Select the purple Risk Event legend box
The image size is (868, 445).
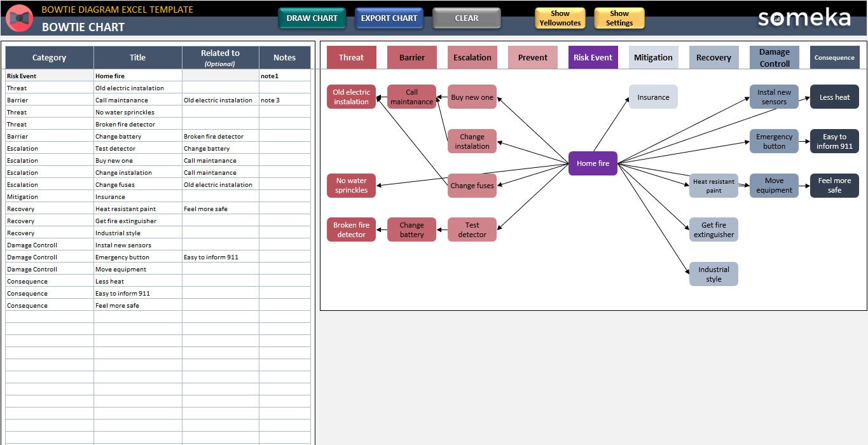593,57
